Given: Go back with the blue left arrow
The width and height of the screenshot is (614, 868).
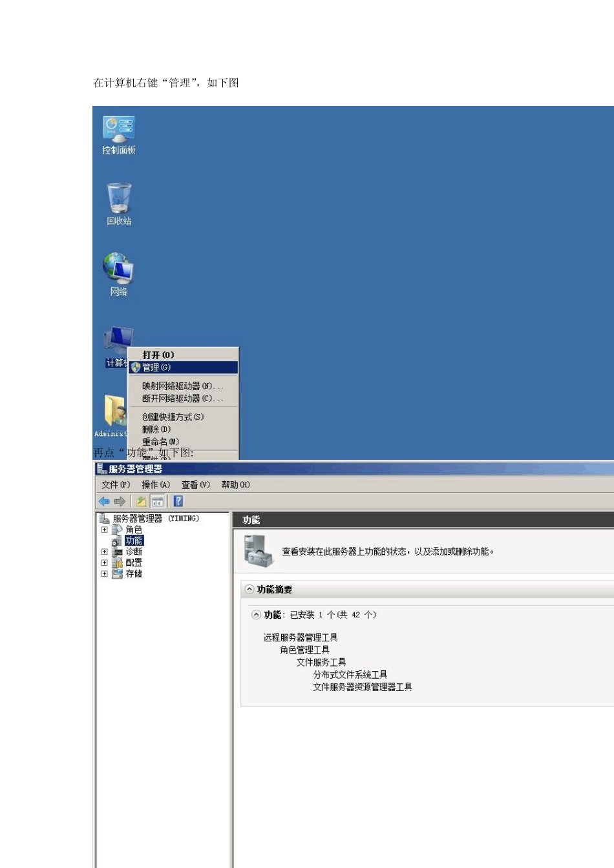Looking at the screenshot, I should click(x=104, y=501).
